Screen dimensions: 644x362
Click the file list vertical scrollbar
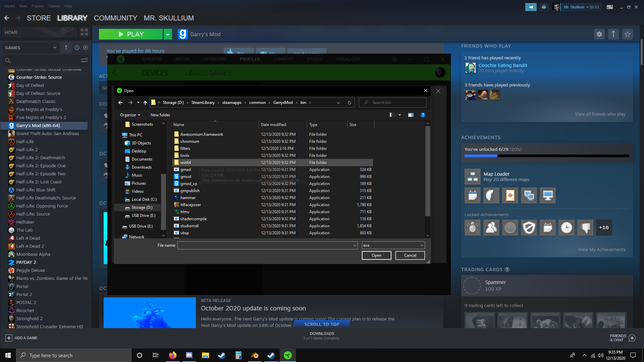coord(428,171)
